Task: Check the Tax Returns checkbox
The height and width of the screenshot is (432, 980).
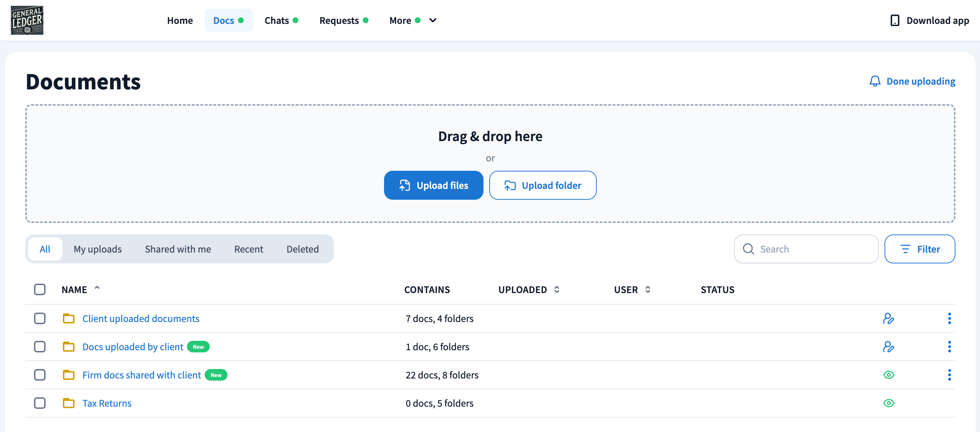Action: pos(39,403)
